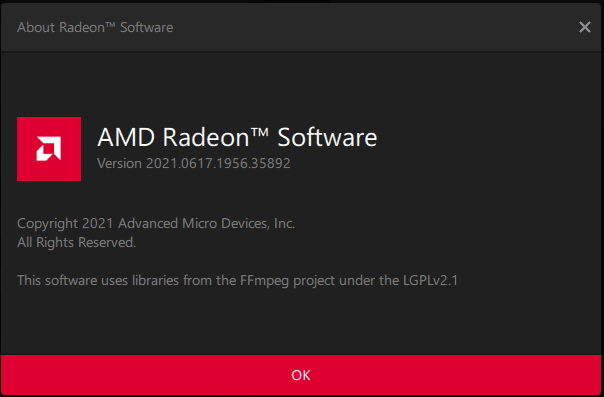604x397 pixels.
Task: Click the 'All Rights Reserved.' line
Action: coord(76,242)
